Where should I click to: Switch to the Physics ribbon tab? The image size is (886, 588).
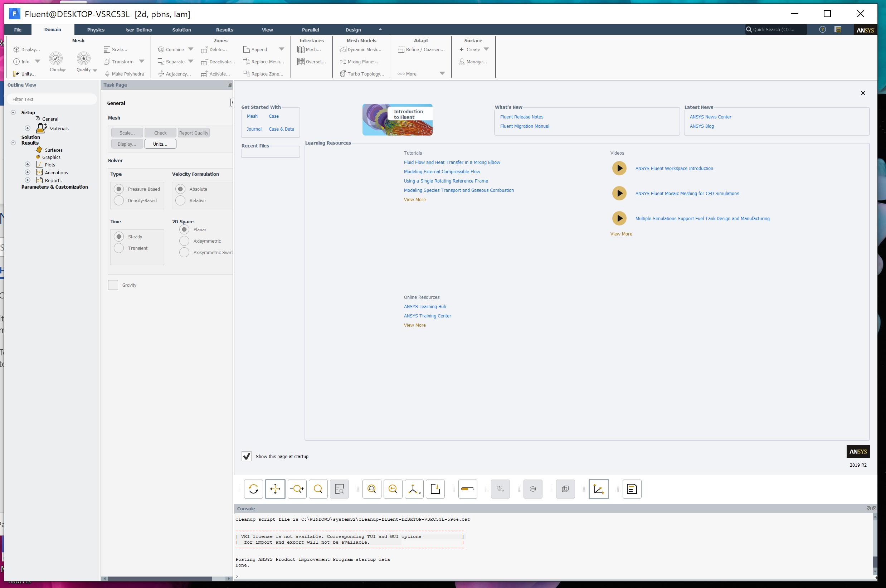coord(96,30)
